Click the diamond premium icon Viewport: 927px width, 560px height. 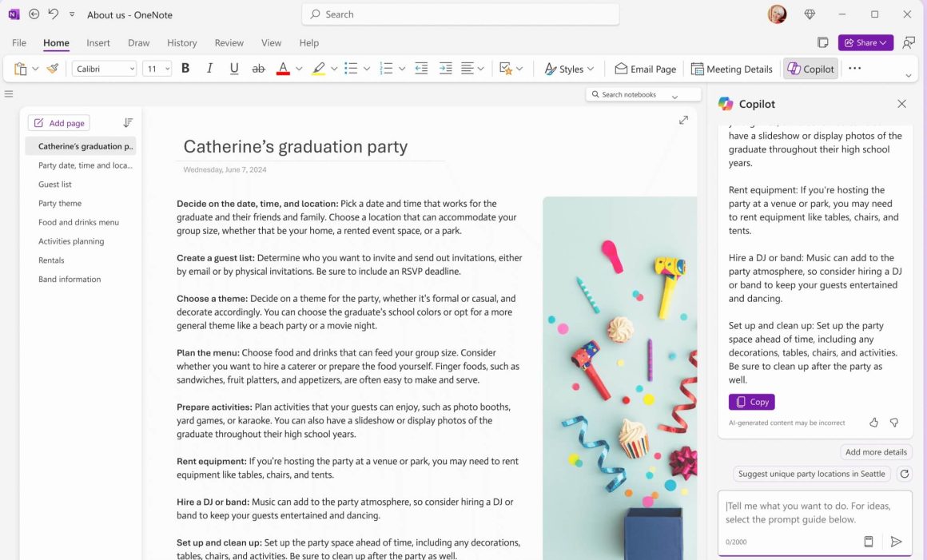coord(810,14)
